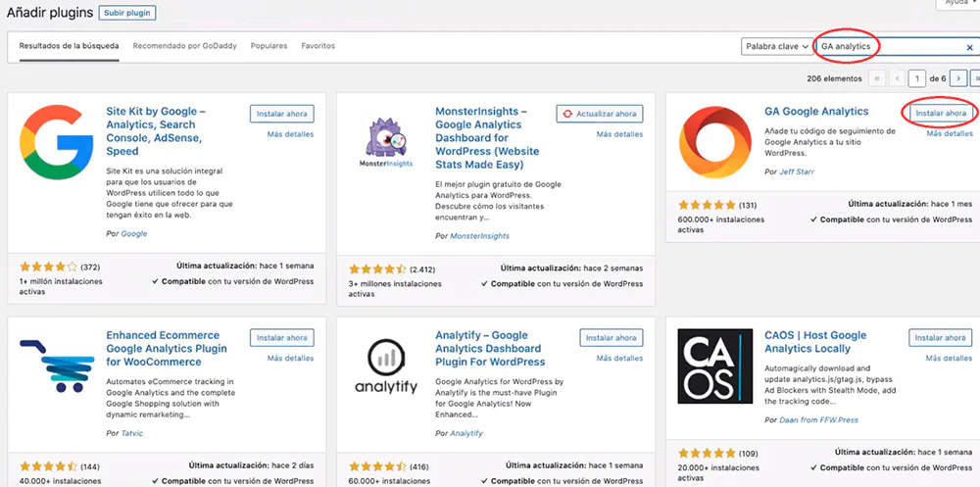Install Enhanced Ecommerce Google Analytics plugin

tap(282, 338)
